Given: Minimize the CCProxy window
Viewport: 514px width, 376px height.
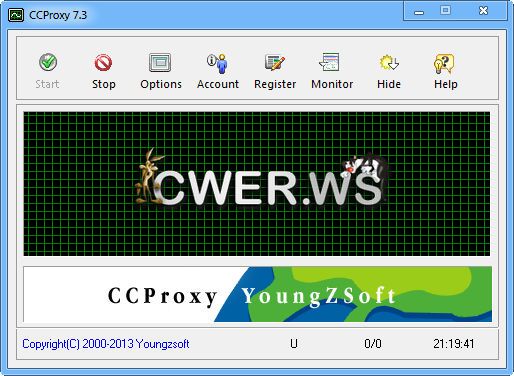Looking at the screenshot, I should pyautogui.click(x=419, y=12).
